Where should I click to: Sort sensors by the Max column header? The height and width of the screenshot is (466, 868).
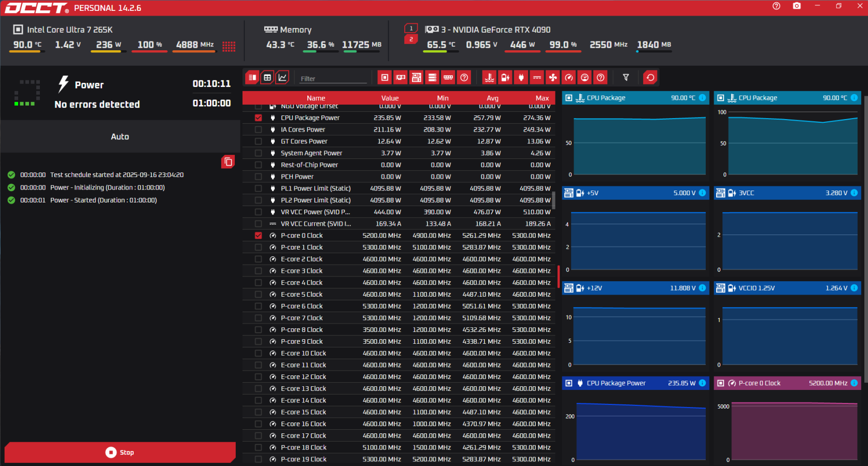pos(542,98)
